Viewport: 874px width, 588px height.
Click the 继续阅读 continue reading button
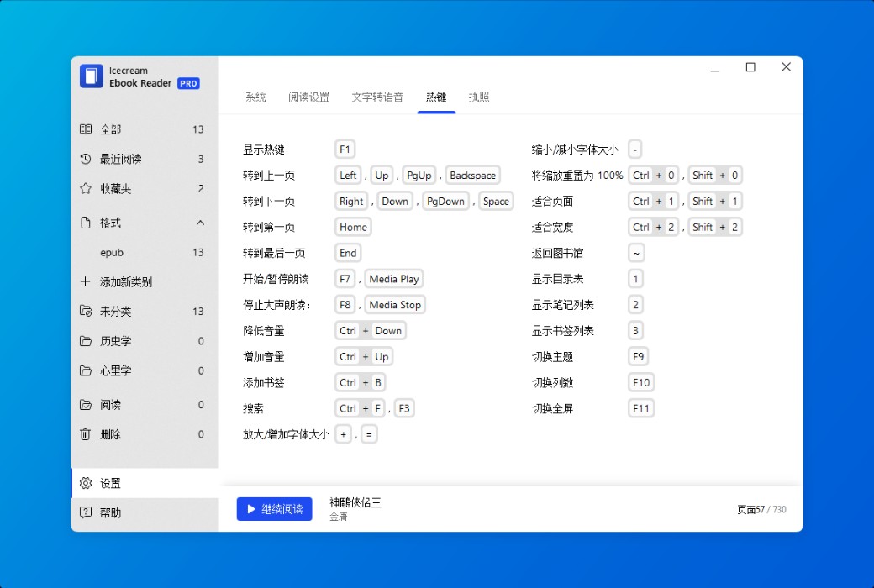click(274, 509)
